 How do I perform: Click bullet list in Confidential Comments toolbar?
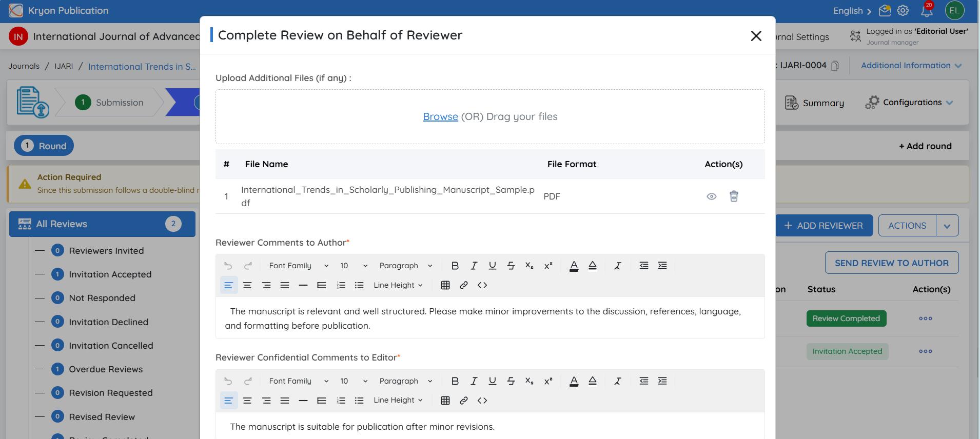coord(359,401)
